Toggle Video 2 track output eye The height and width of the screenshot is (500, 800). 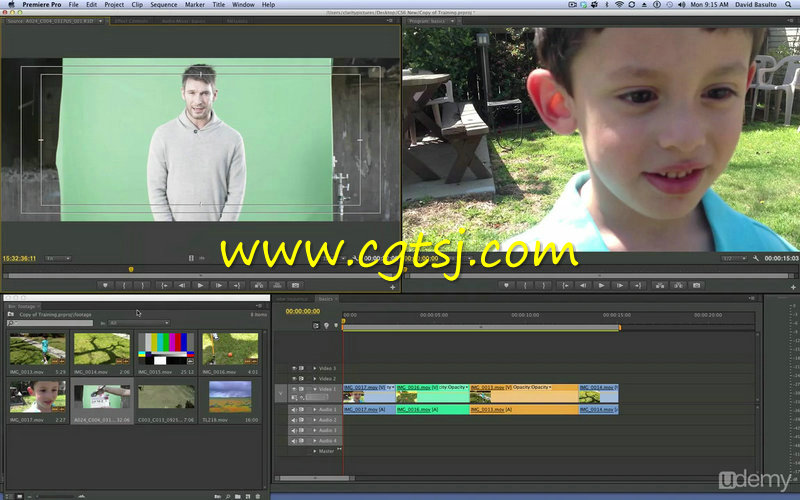294,379
